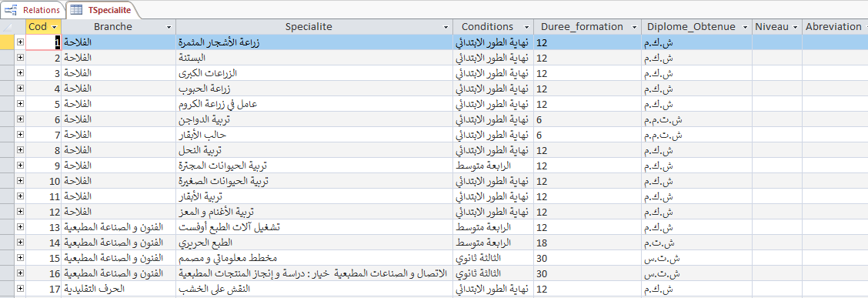Click the Branche cell 'الحرف التقليدية' in row 17
The width and height of the screenshot is (868, 298).
click(119, 288)
